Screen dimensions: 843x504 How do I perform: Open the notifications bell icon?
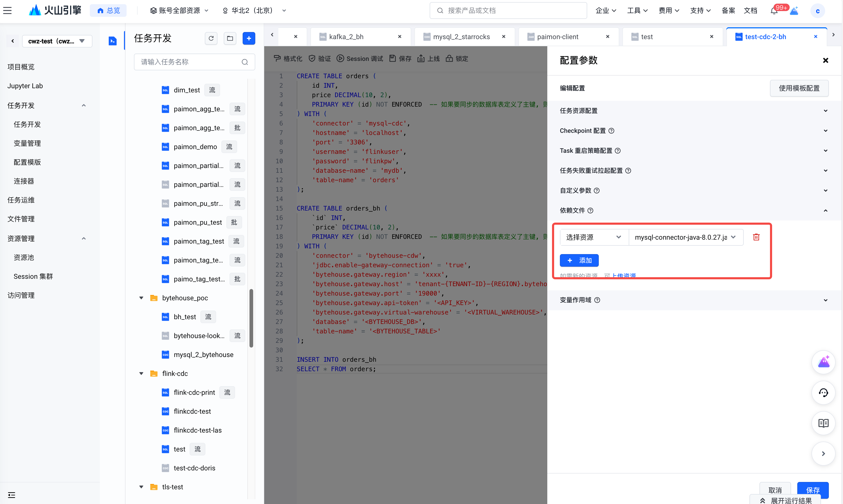click(x=774, y=11)
